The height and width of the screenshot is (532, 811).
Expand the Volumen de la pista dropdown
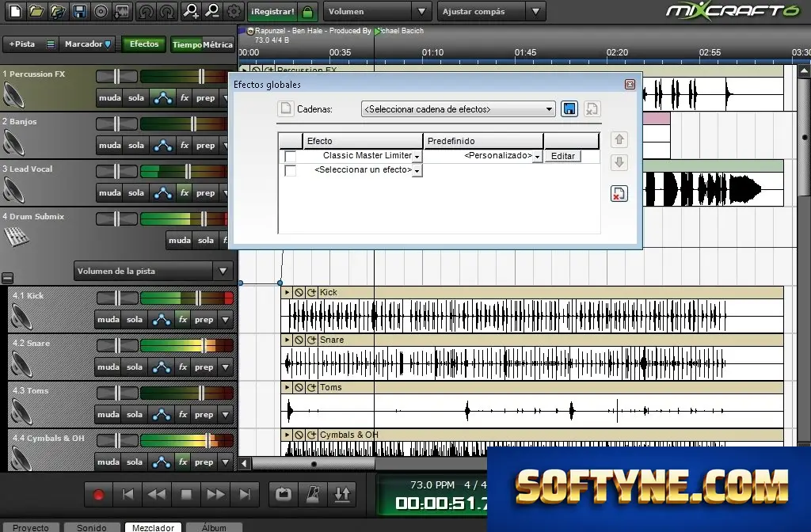tap(154, 271)
